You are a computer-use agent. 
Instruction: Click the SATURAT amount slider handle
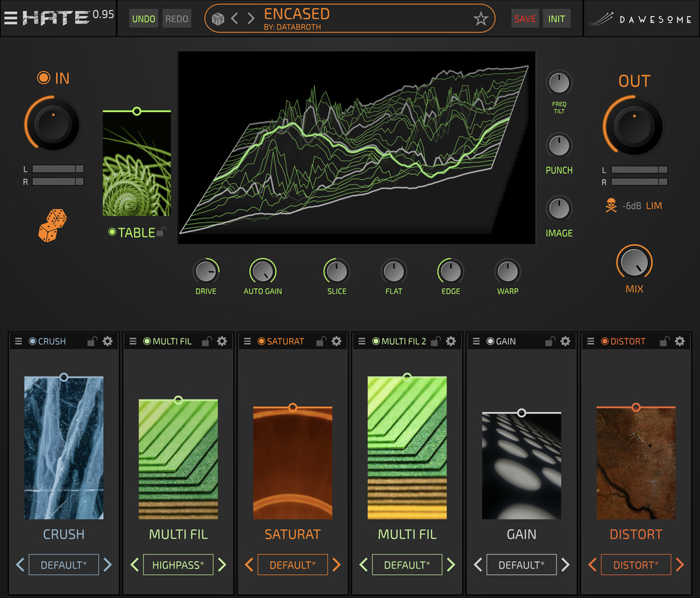click(x=293, y=407)
